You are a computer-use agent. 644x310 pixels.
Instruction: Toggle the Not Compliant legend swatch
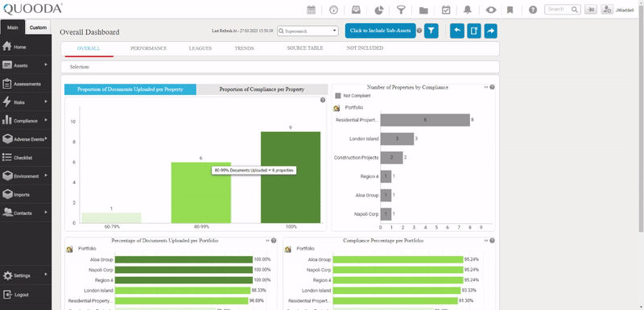(338, 96)
